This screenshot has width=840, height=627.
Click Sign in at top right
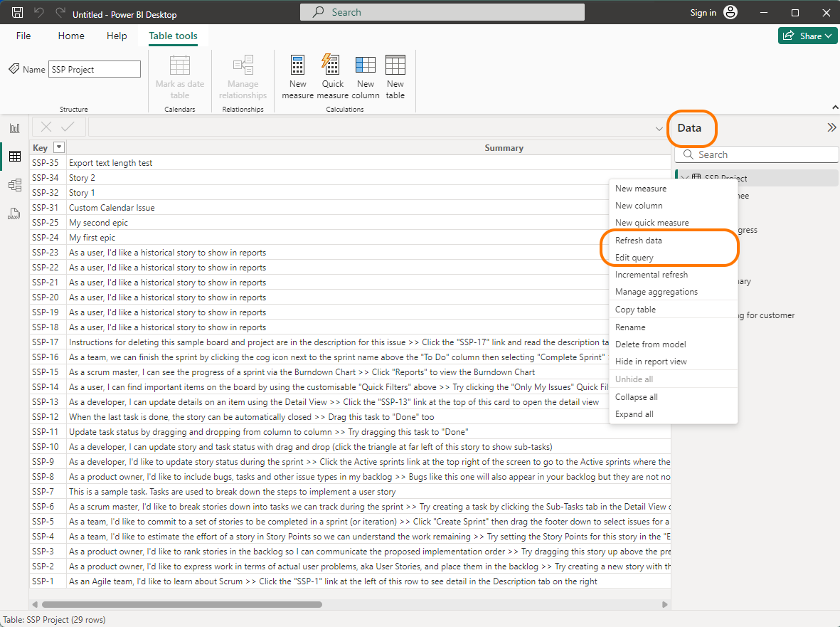(x=703, y=13)
